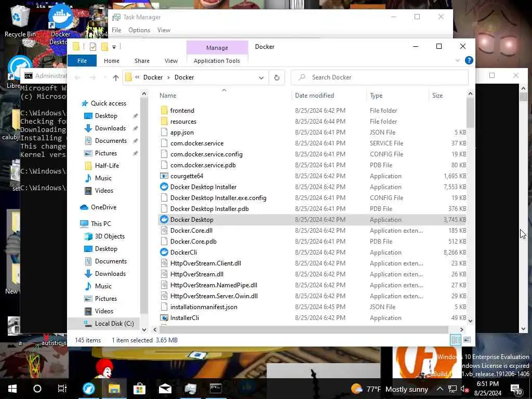The height and width of the screenshot is (399, 532).
Task: Select HttpOverStream.Server.Owin.dll file
Action: point(214,296)
